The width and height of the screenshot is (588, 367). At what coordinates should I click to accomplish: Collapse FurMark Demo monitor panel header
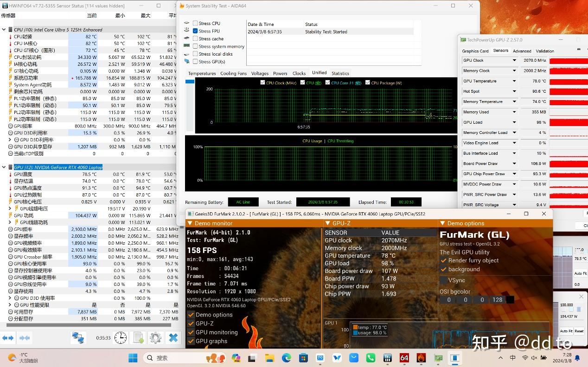pos(190,223)
